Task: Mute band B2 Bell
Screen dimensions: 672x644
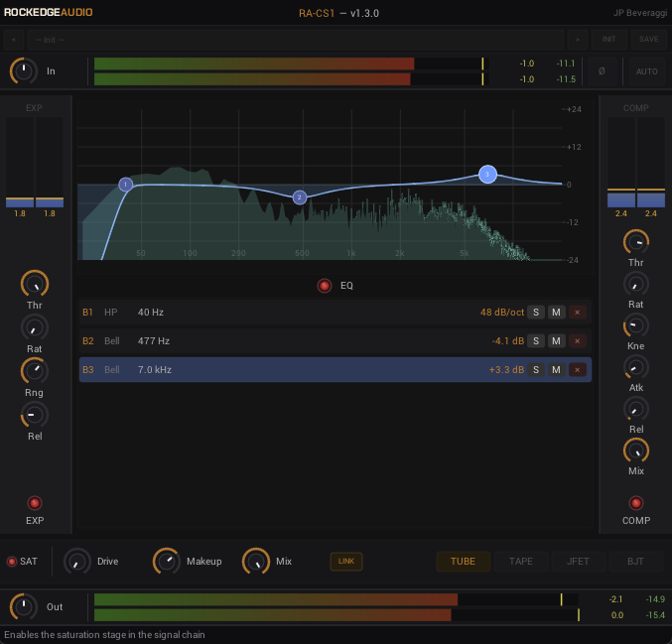Action: 556,341
